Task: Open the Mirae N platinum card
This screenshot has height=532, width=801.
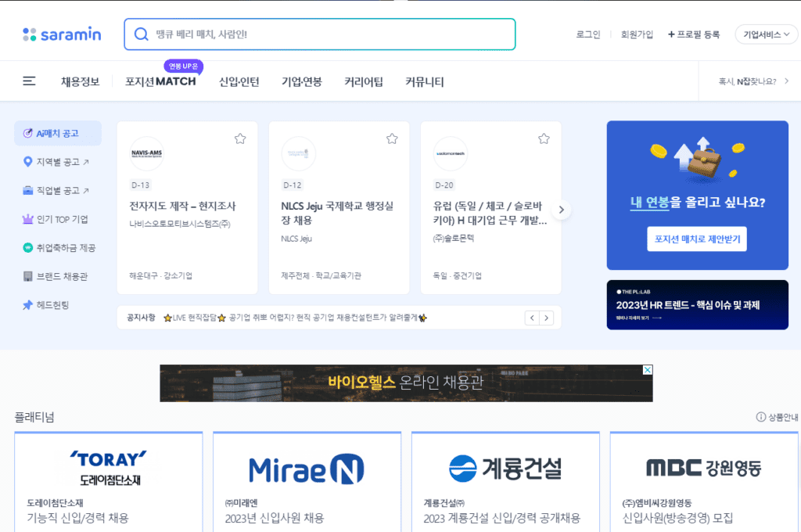Action: (307, 482)
